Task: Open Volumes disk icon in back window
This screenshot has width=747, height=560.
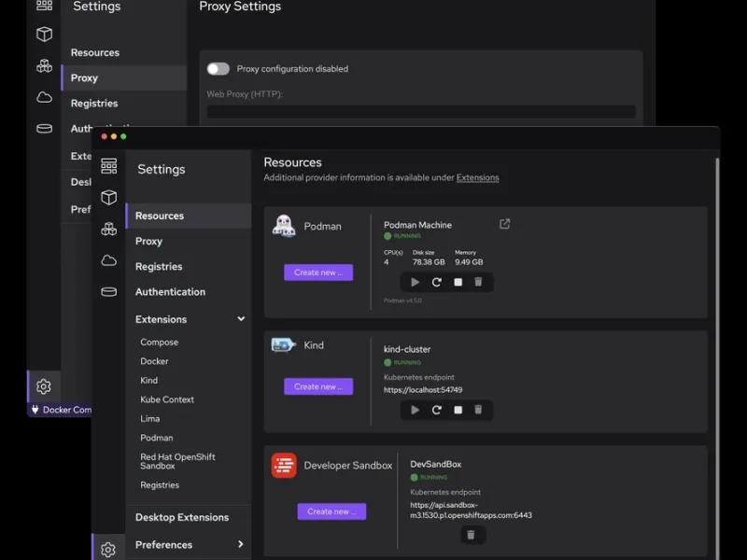Action: pos(44,129)
